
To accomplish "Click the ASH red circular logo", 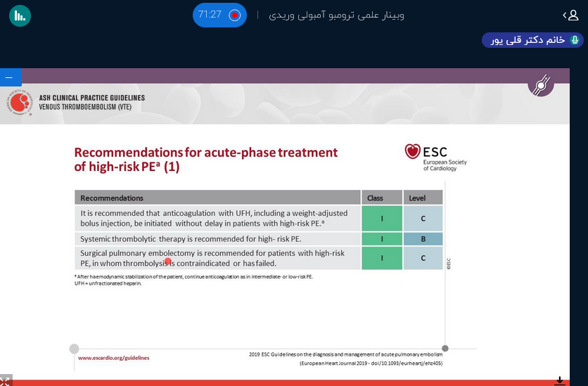I will [x=20, y=103].
